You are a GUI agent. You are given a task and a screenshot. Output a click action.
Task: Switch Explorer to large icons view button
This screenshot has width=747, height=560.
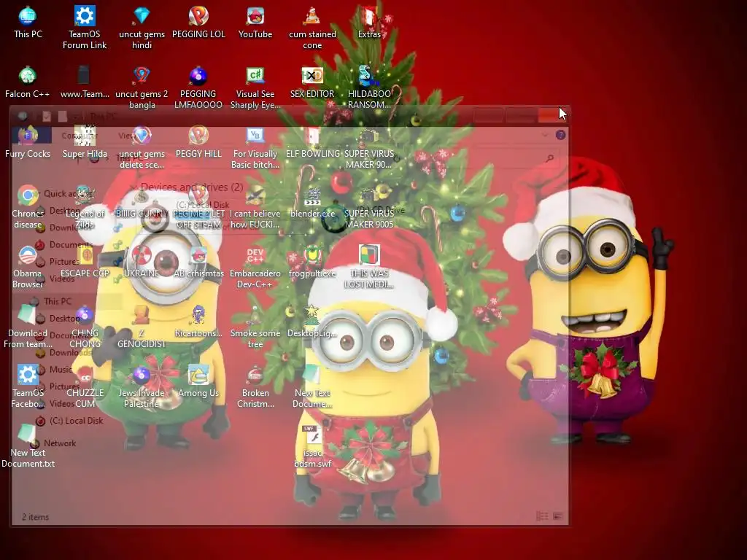click(x=558, y=516)
